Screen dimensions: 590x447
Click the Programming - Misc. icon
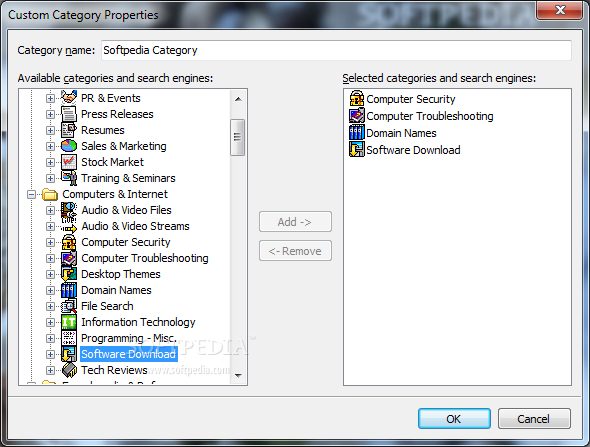point(69,338)
